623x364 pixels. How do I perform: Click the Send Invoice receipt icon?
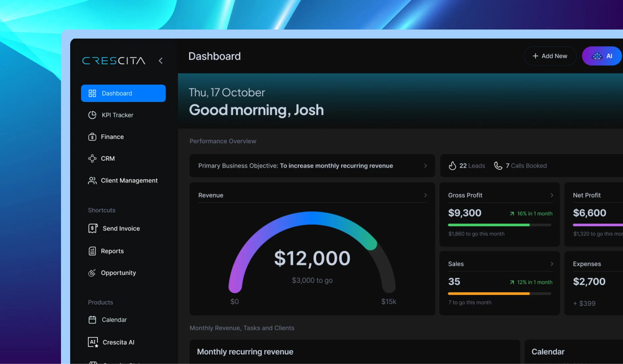click(x=93, y=229)
